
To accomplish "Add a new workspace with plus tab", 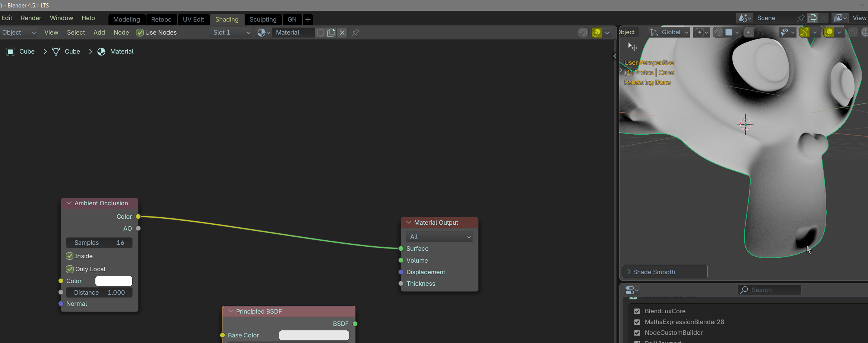I will (308, 19).
